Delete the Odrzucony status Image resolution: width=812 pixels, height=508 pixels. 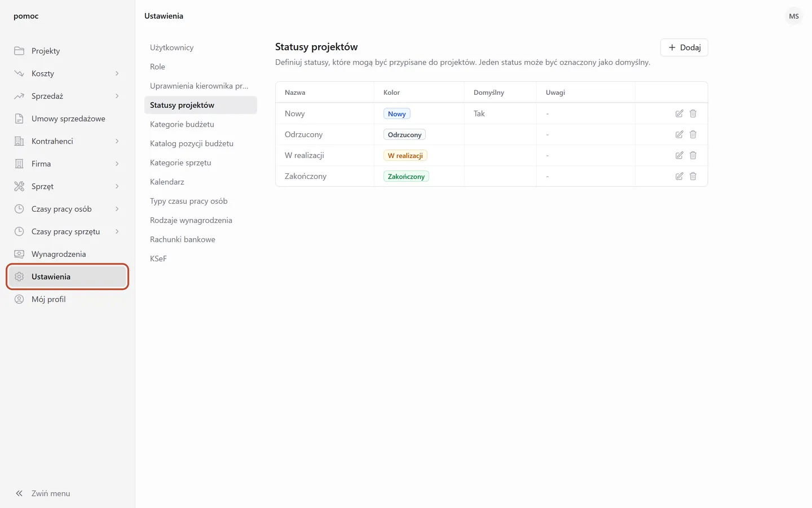(693, 134)
